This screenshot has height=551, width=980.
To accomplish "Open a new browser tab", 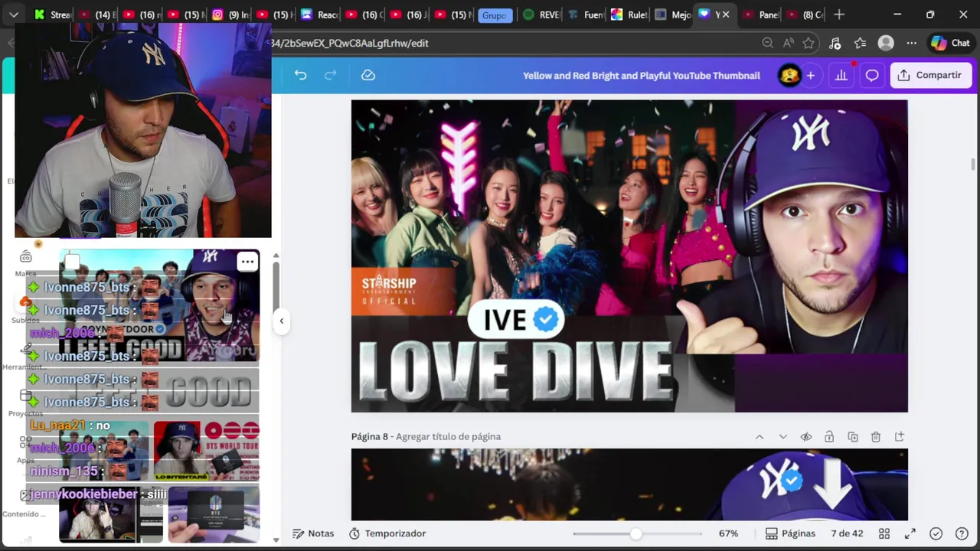I will [839, 15].
